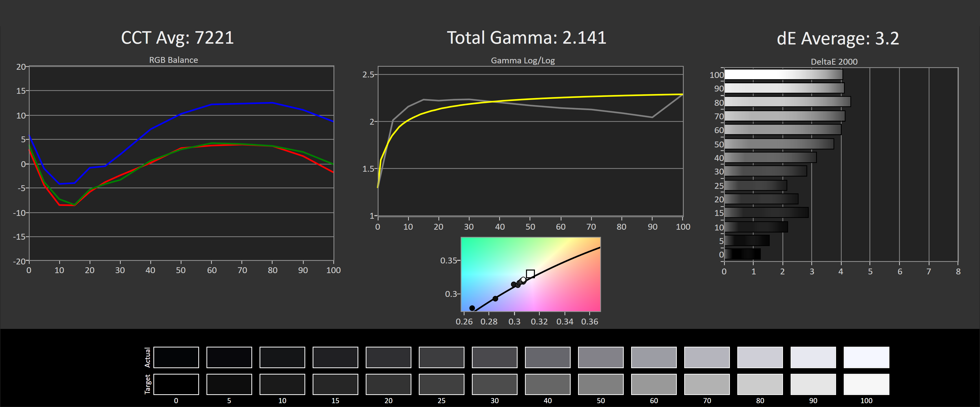Viewport: 980px width, 407px height.
Task: Click the Actual swatch for 80 gray
Action: pos(760,357)
